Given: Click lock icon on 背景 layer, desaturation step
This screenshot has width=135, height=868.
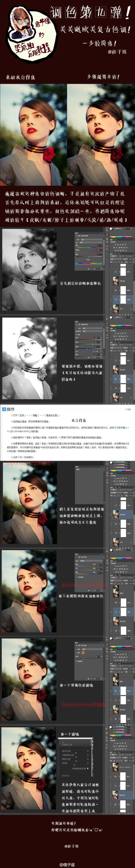Looking at the screenshot, I should (x=131, y=308).
